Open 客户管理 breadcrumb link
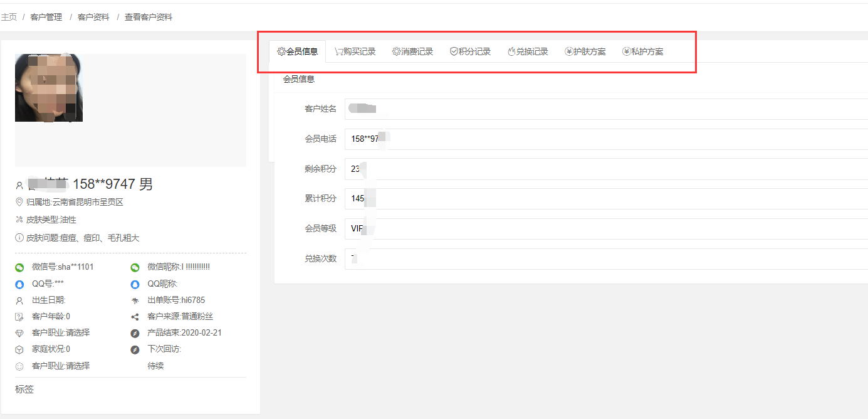Screen dimensions: 868x419 (46, 17)
